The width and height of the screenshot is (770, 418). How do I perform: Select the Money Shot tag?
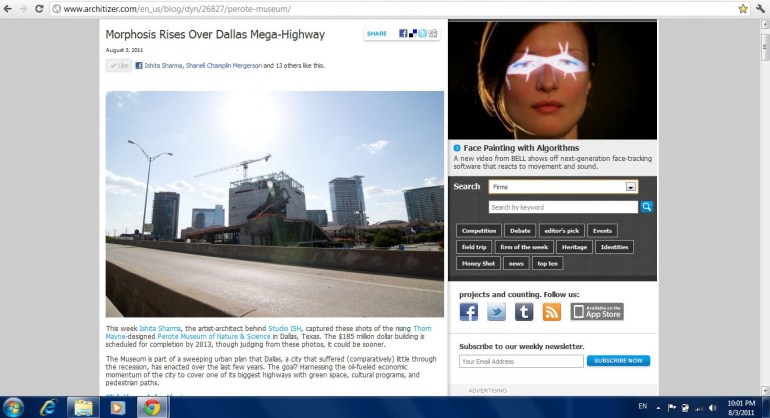click(x=478, y=263)
